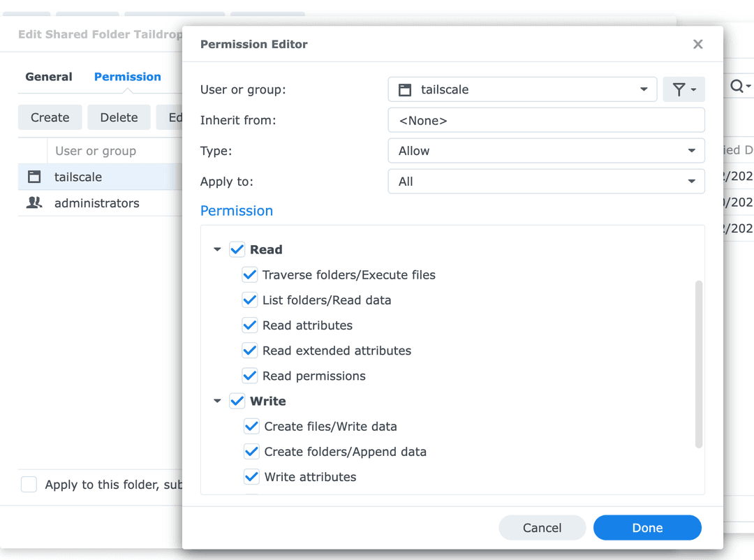Click the shared folder icon next to tailscale
Image resolution: width=754 pixels, height=560 pixels.
34,177
